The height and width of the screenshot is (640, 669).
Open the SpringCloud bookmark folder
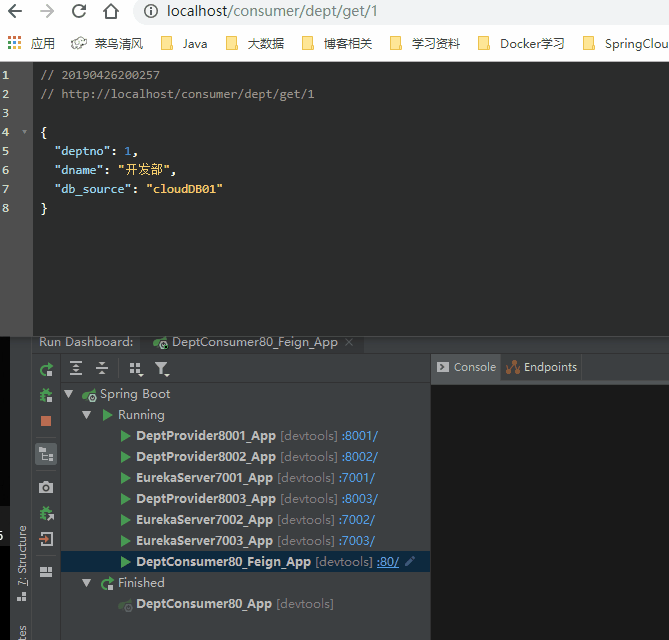(x=625, y=44)
